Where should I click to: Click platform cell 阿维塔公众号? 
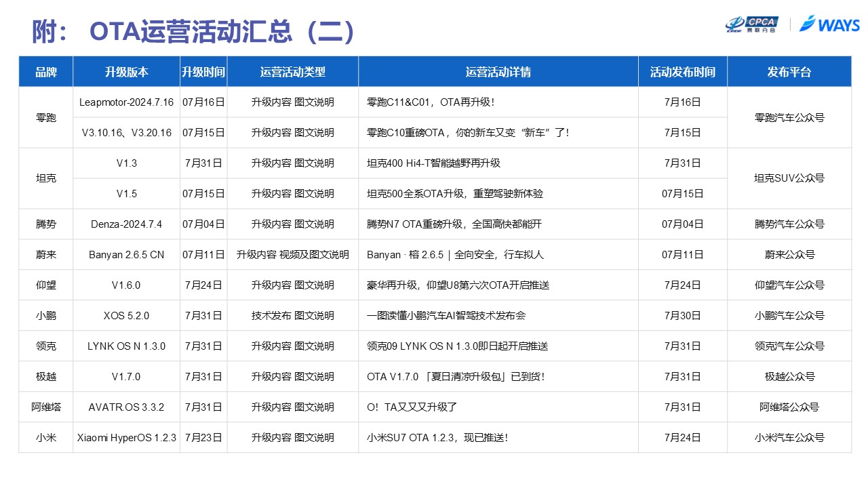(789, 407)
